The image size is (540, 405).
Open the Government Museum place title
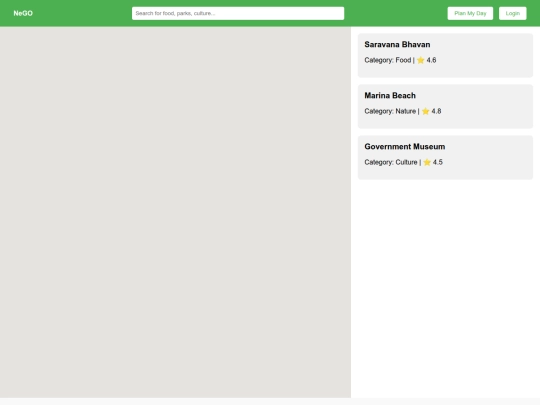[405, 147]
